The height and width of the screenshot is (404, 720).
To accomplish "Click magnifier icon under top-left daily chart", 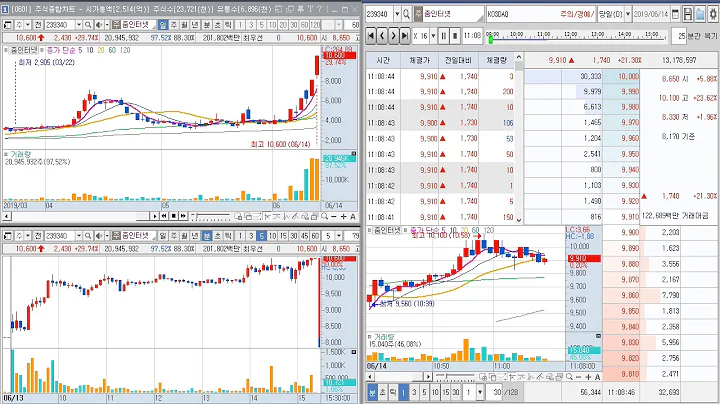I will pos(325,216).
